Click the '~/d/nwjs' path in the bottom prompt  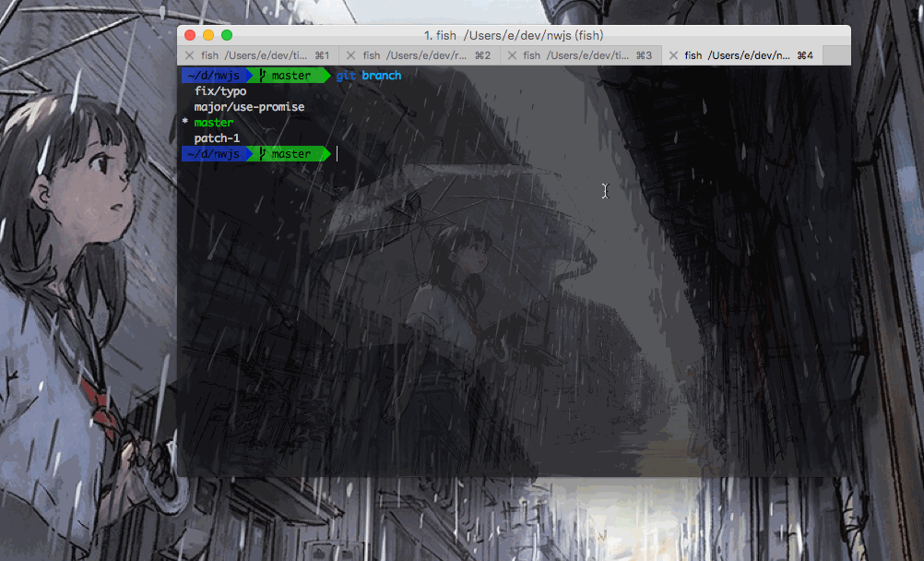[214, 154]
